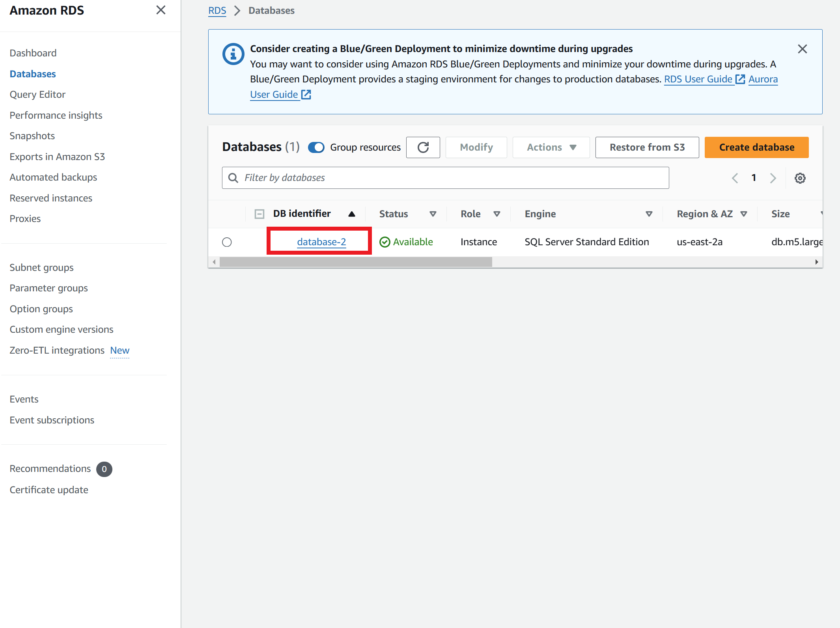Click the Create database button

(756, 147)
